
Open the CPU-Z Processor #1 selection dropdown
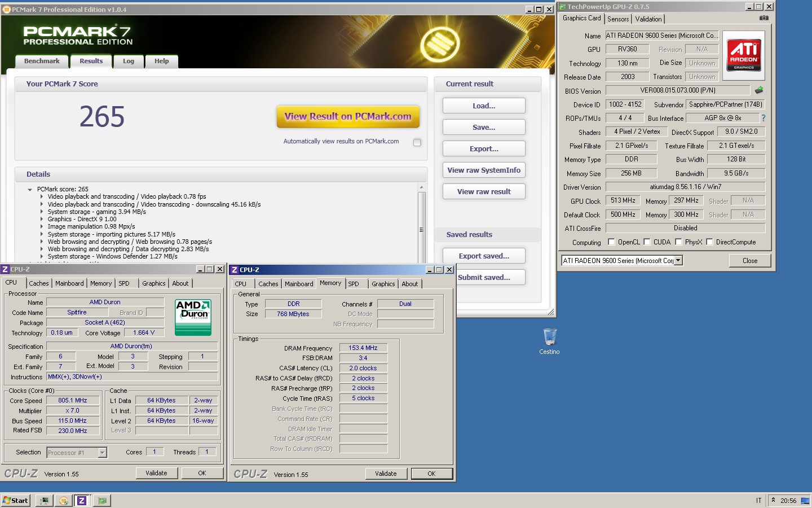(102, 452)
